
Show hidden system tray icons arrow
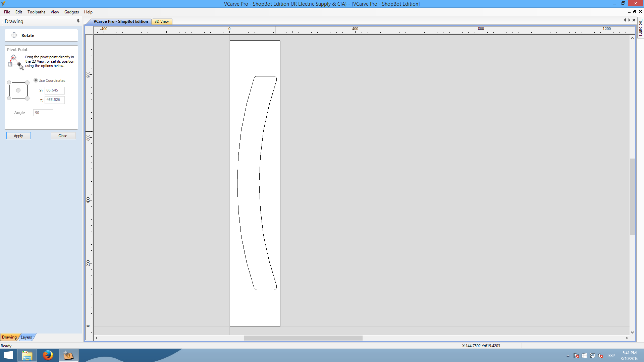click(x=568, y=356)
